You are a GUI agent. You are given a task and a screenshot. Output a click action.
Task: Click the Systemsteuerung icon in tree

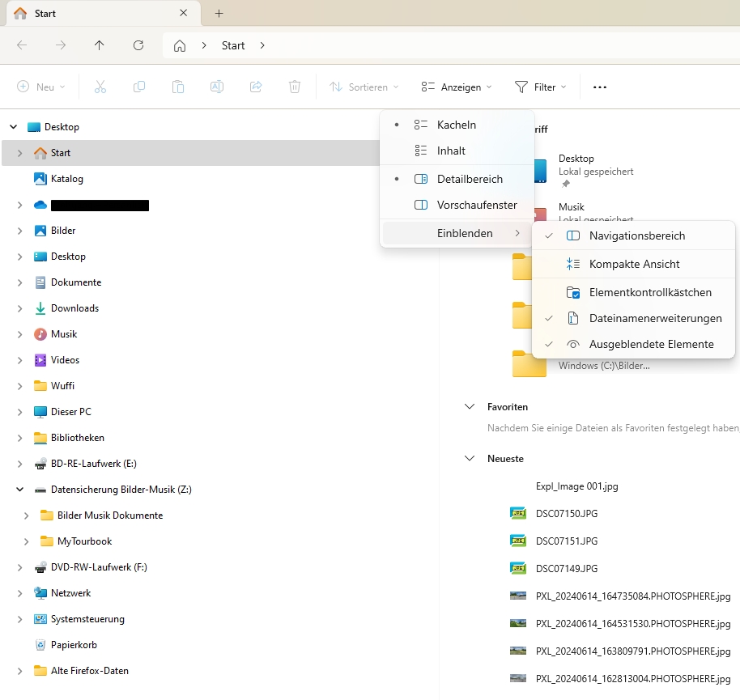40,619
